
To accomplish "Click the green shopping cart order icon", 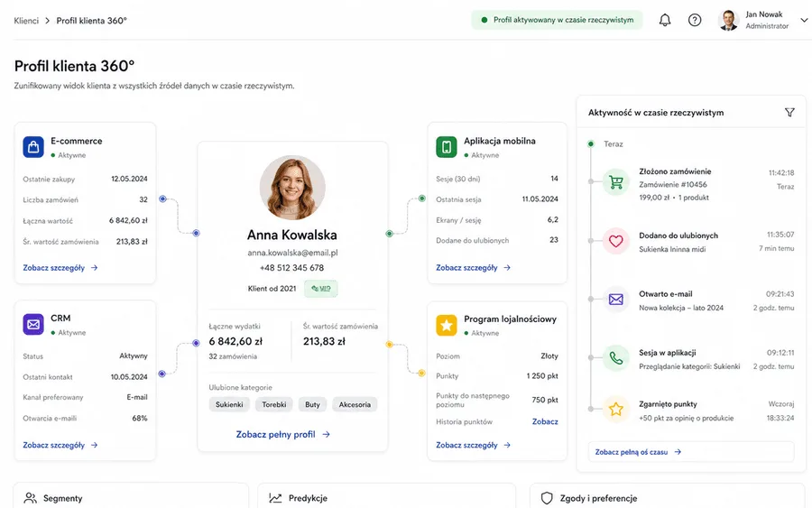I will (x=615, y=182).
